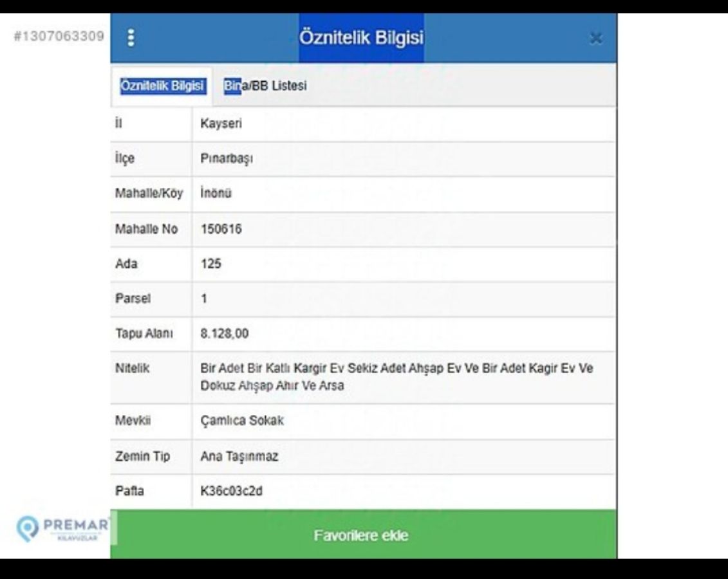This screenshot has width=728, height=579.
Task: Click the Ana Taşınmaz ground type value
Action: 239,457
